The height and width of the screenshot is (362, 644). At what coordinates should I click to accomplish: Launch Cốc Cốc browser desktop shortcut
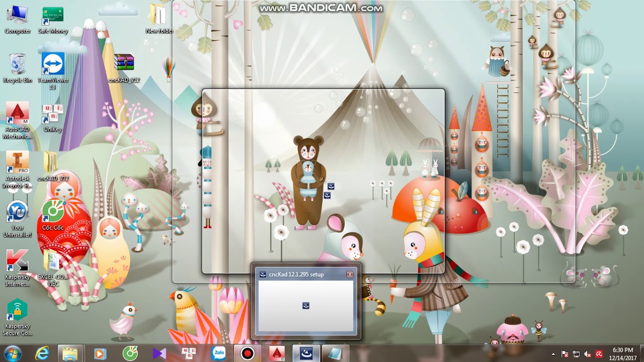(52, 216)
